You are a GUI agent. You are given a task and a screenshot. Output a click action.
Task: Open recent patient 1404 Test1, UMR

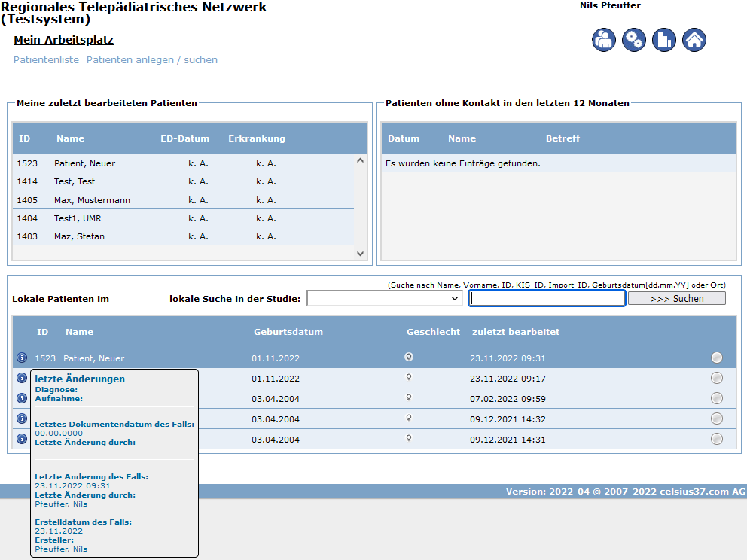[x=183, y=218]
